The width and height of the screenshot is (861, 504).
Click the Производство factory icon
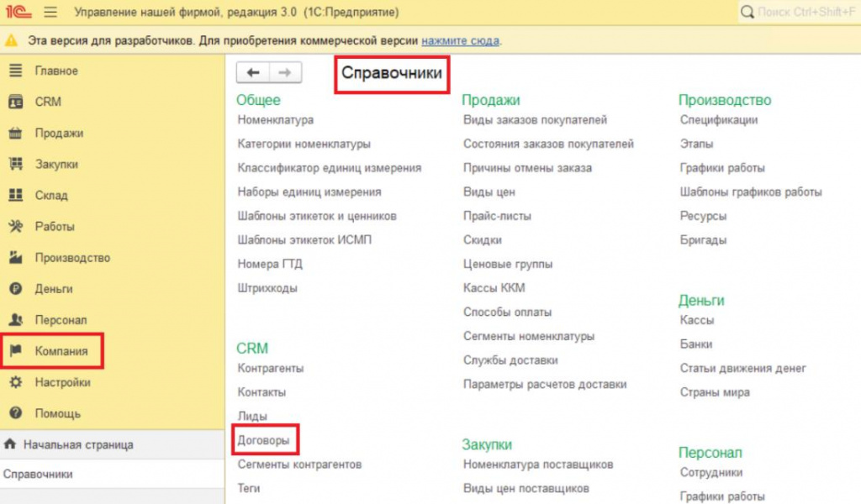pos(16,257)
